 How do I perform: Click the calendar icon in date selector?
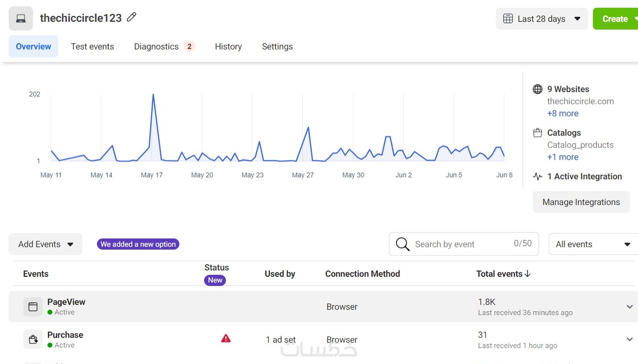point(508,19)
